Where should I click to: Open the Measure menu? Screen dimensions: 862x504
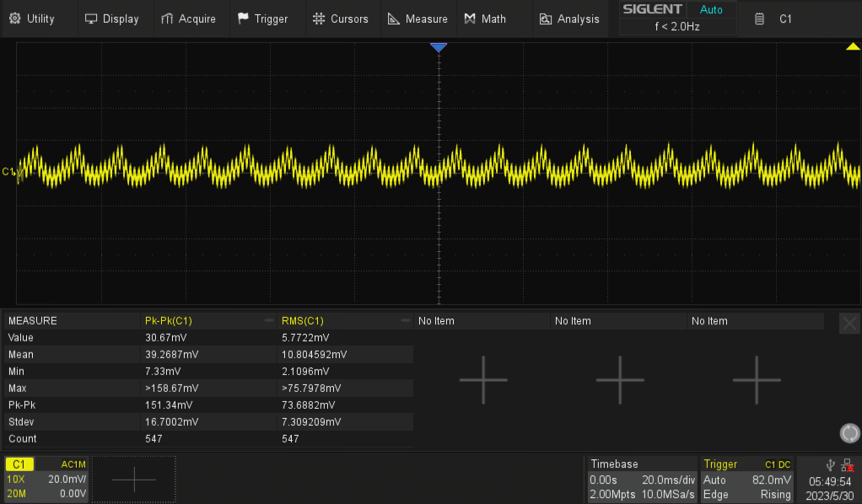point(418,18)
